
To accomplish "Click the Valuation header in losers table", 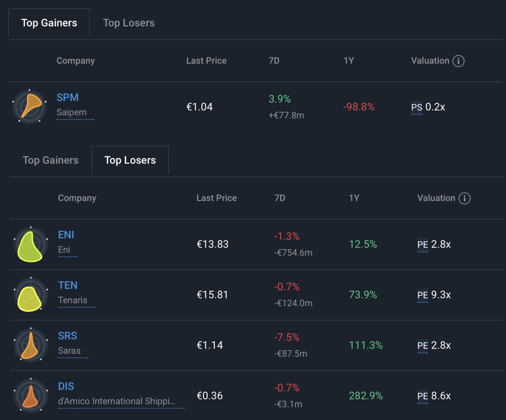I will (436, 198).
